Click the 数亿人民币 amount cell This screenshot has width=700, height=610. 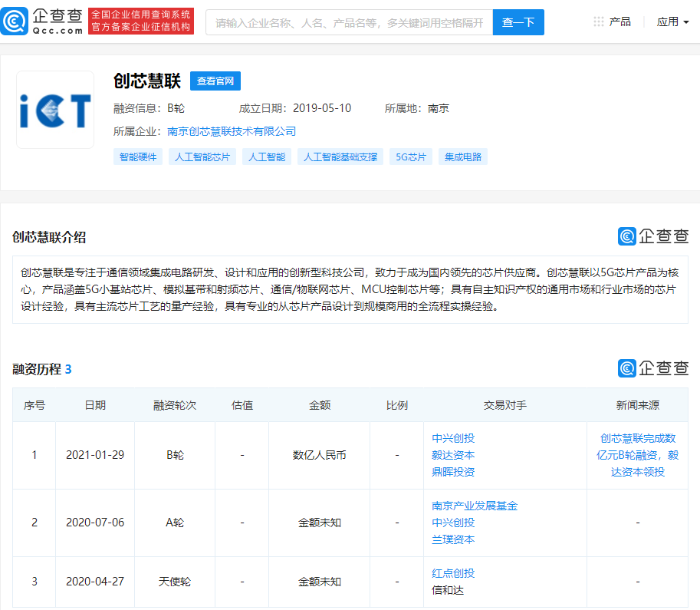(x=319, y=455)
